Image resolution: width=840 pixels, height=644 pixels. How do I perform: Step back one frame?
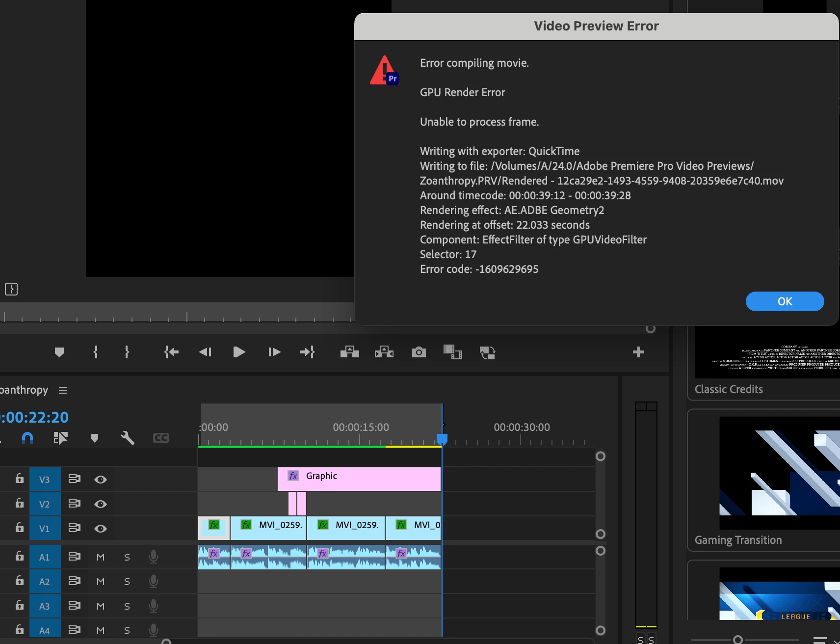(x=205, y=352)
